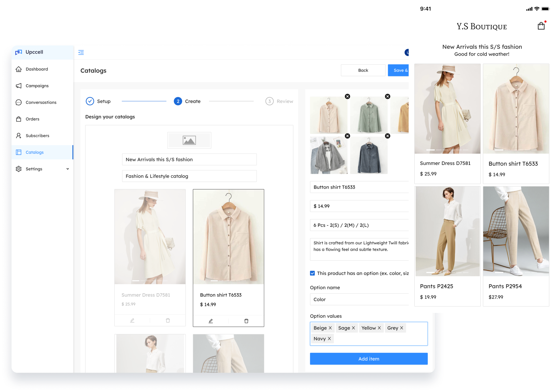Edit the catalog title New Arrivals field
Image resolution: width=555 pixels, height=392 pixels.
189,159
